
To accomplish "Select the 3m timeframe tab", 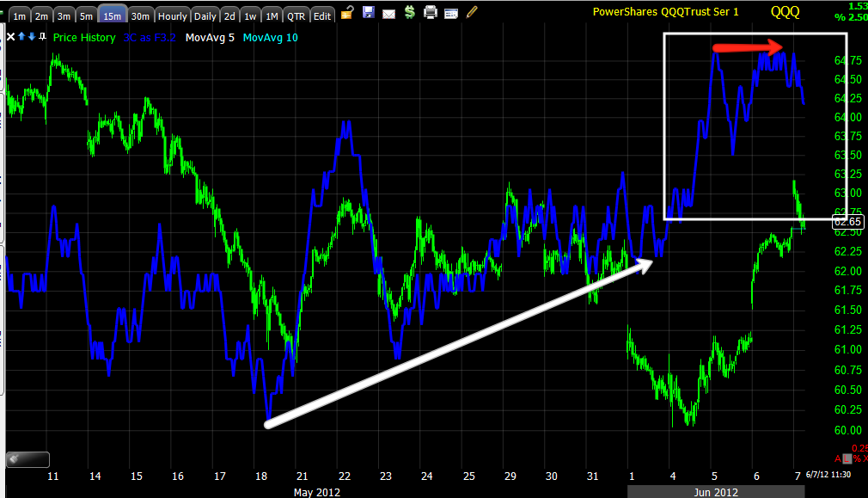I will click(x=64, y=15).
